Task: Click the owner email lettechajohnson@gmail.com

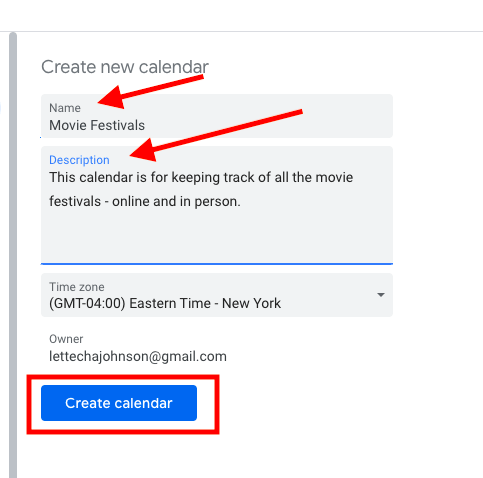Action: pyautogui.click(x=138, y=356)
